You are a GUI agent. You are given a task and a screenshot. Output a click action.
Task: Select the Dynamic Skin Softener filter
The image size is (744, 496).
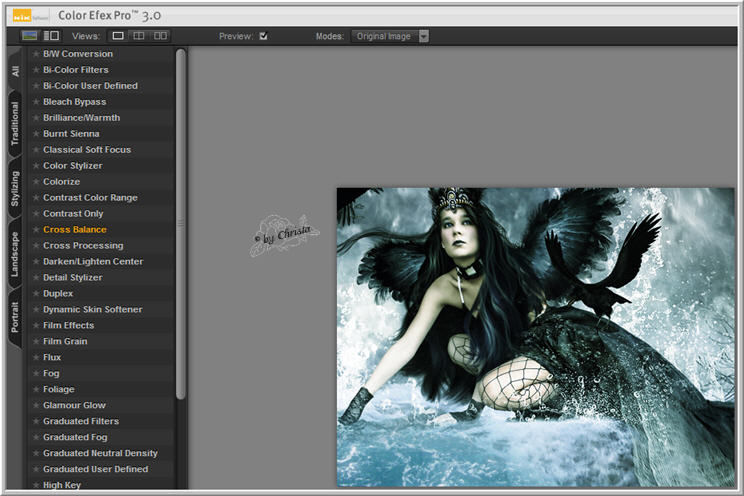(92, 310)
